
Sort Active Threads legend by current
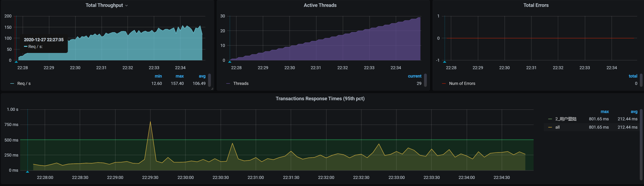[414, 76]
